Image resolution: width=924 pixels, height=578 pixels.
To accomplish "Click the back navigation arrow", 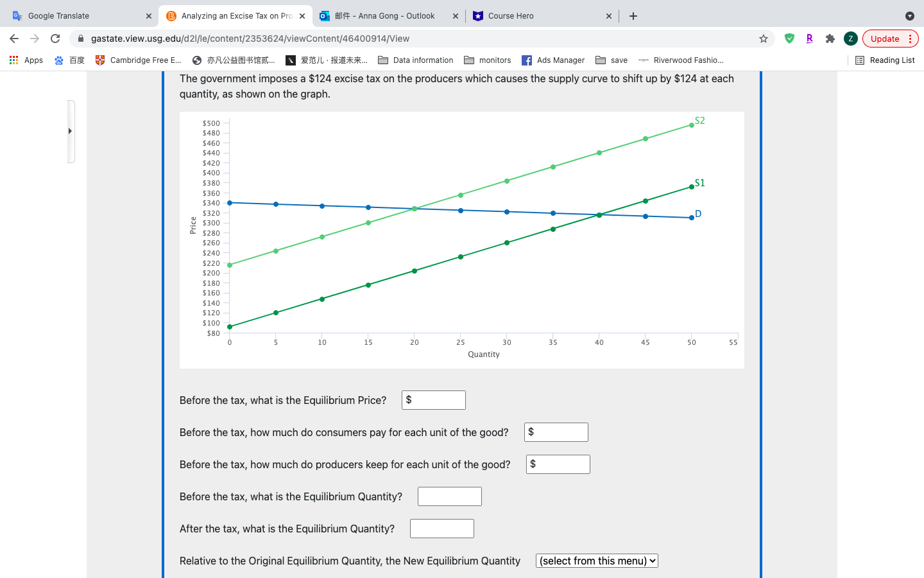I will pos(14,39).
